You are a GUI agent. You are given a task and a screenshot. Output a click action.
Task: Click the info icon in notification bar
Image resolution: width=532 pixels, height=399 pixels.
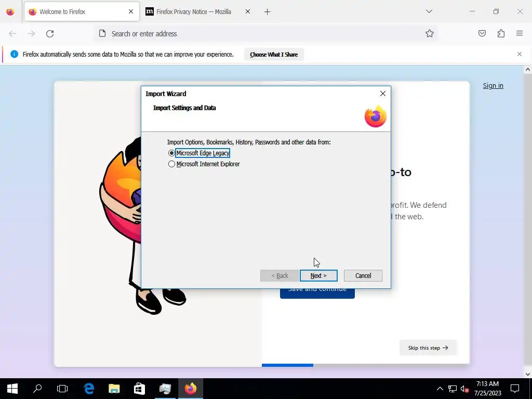coord(14,54)
